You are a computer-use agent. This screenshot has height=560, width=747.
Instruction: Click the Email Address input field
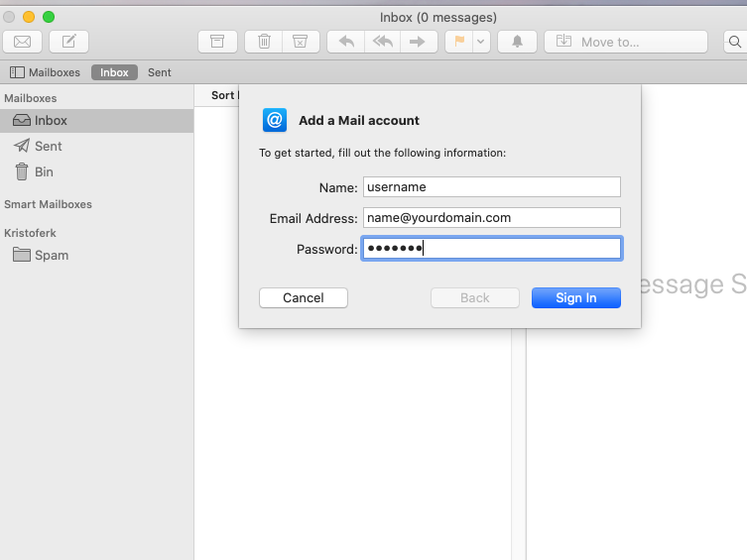click(x=491, y=218)
